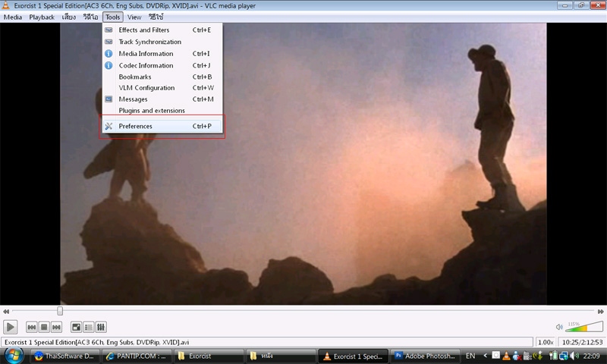The height and width of the screenshot is (364, 607).
Task: Stop playback
Action: [x=44, y=328]
